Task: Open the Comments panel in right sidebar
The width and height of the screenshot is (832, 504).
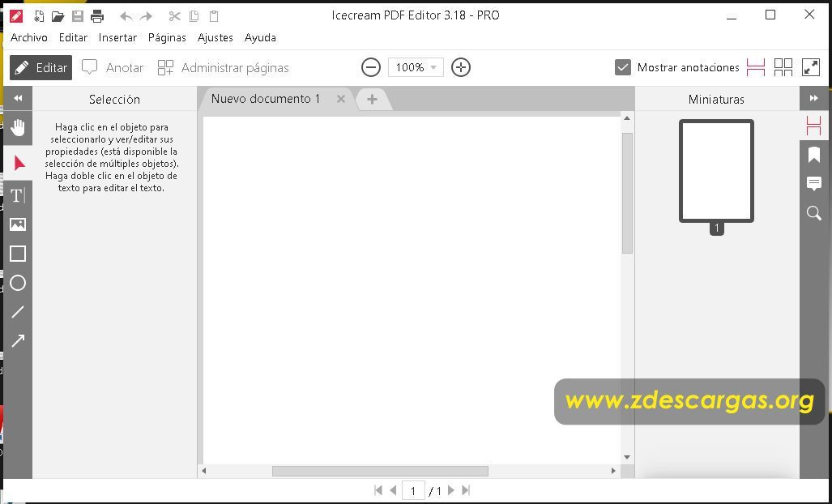Action: coord(814,184)
